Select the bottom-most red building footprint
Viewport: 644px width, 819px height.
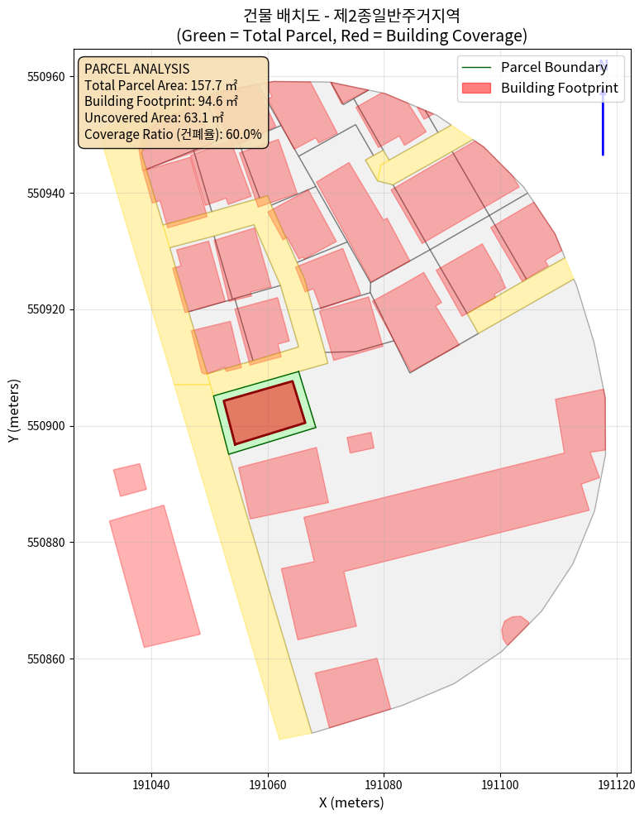[352, 693]
